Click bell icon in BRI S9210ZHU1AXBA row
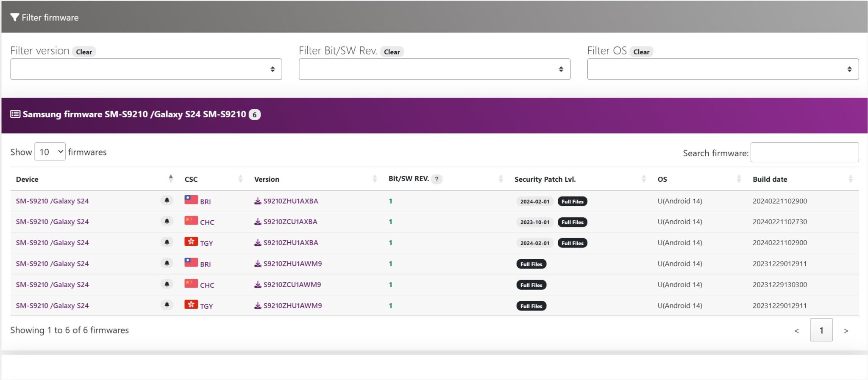Screen dimensions: 868x380 coord(167,200)
